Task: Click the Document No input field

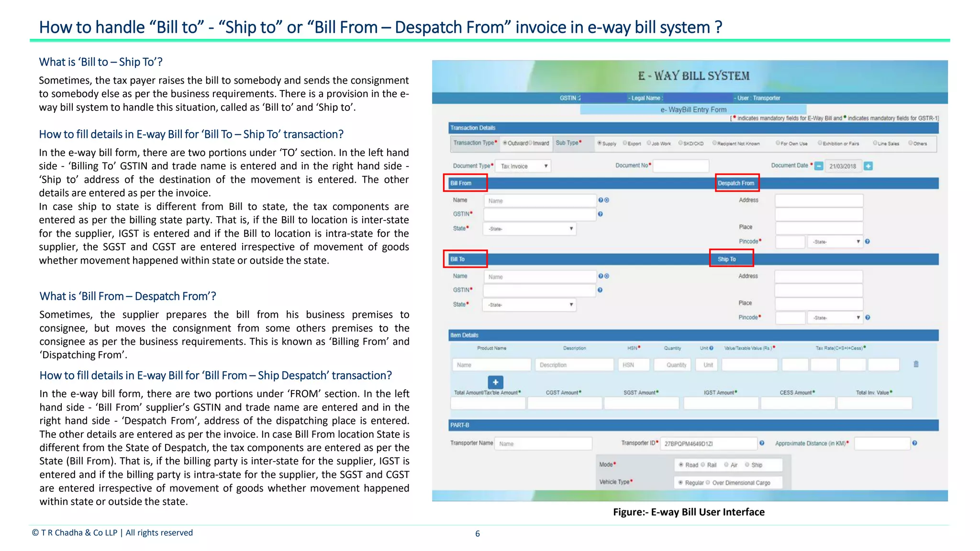Action: (x=681, y=166)
